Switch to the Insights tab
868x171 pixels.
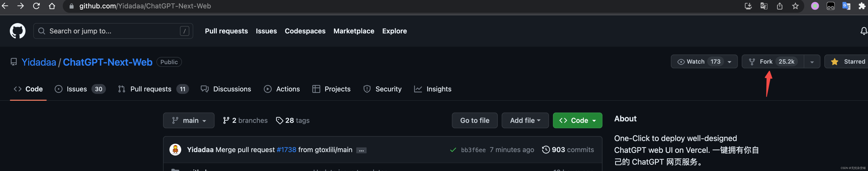coord(433,89)
